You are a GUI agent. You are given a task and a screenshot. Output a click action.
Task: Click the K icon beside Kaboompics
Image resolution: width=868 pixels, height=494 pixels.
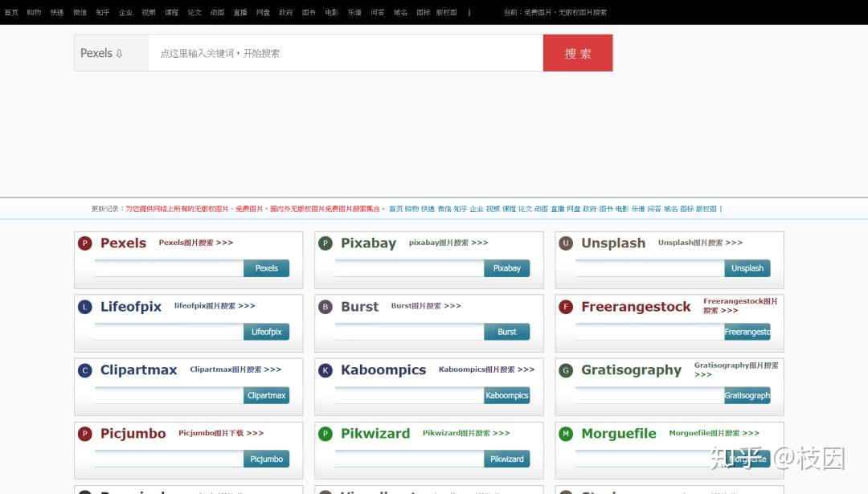point(325,370)
